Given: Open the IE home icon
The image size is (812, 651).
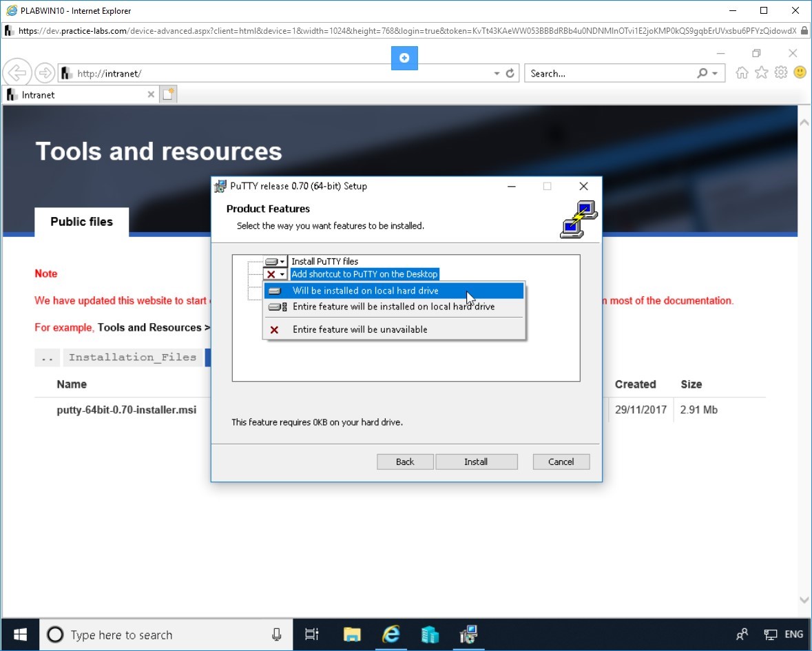Looking at the screenshot, I should point(742,73).
